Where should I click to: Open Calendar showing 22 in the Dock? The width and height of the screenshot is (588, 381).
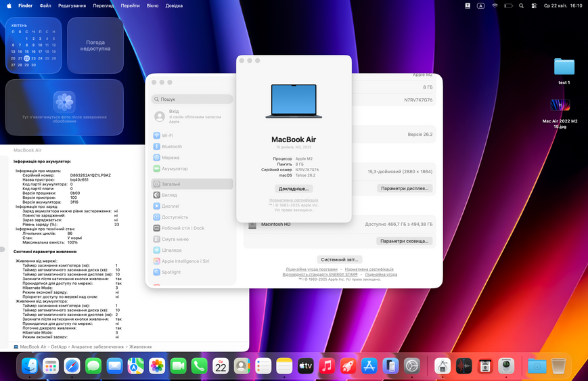tap(221, 366)
